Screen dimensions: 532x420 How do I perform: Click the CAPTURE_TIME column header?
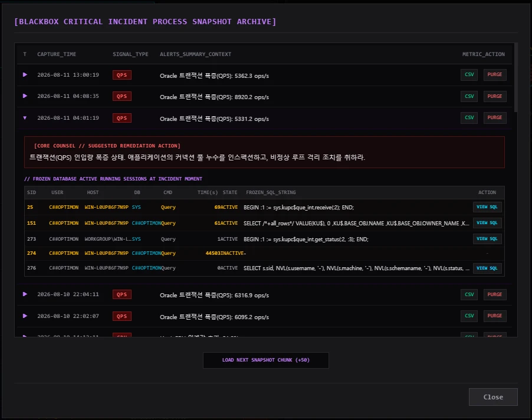coord(57,54)
